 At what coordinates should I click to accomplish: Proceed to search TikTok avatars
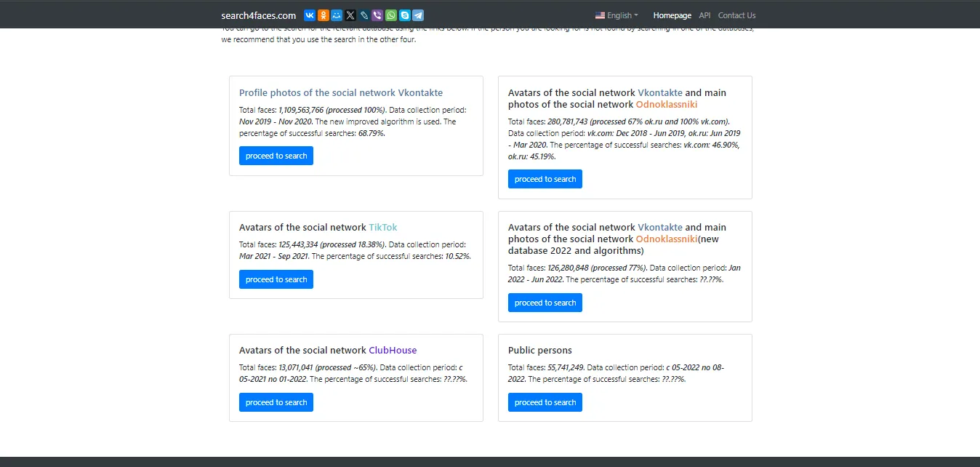[276, 279]
